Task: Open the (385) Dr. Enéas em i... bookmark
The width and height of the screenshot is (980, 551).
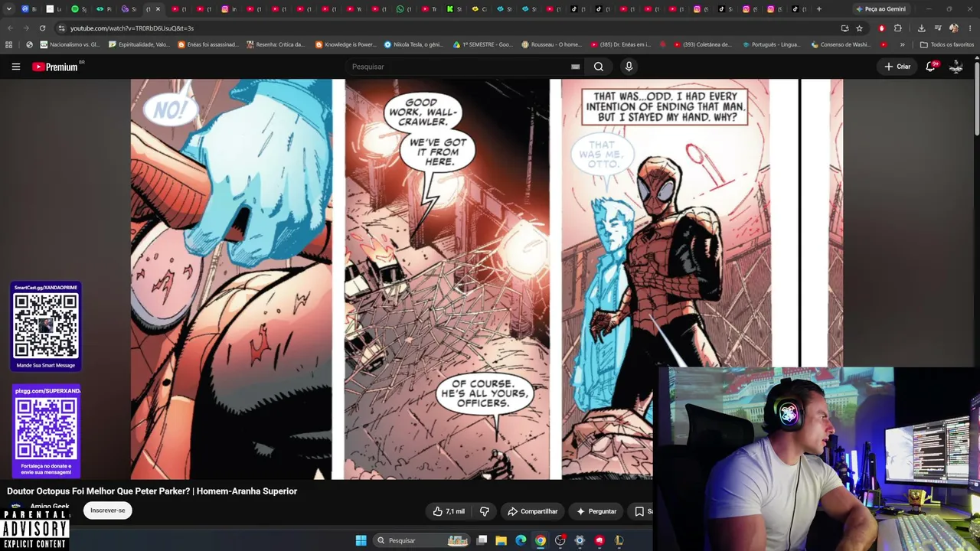Action: pos(620,44)
